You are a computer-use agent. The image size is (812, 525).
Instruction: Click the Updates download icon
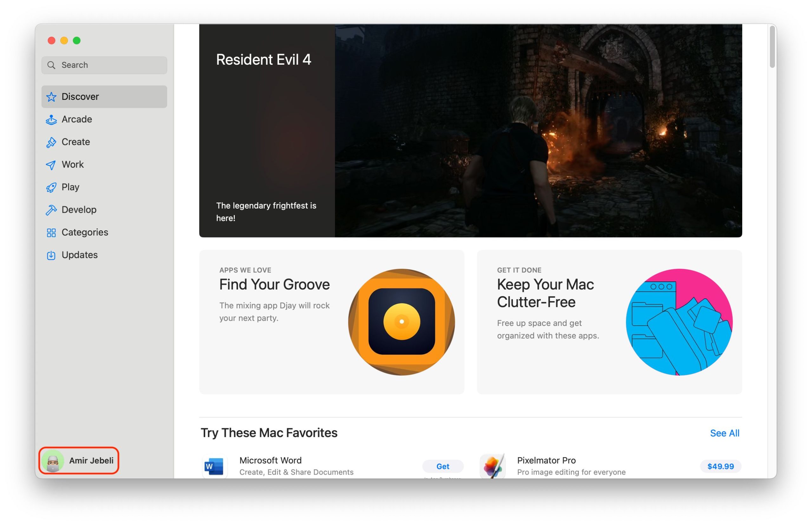coord(51,255)
